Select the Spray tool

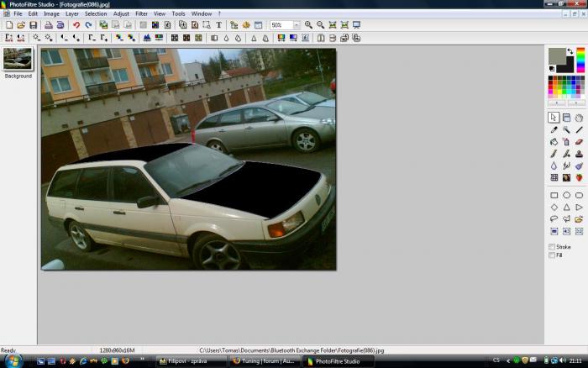point(566,142)
